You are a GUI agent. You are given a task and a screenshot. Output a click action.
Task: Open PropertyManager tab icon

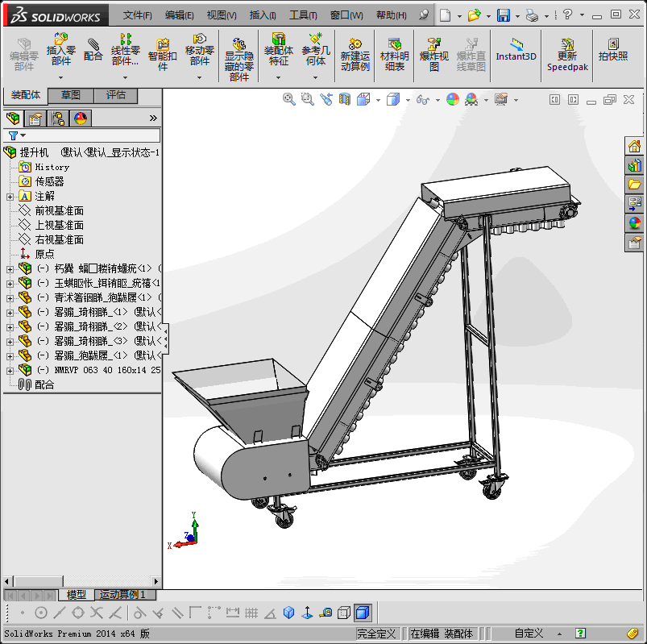[x=35, y=118]
